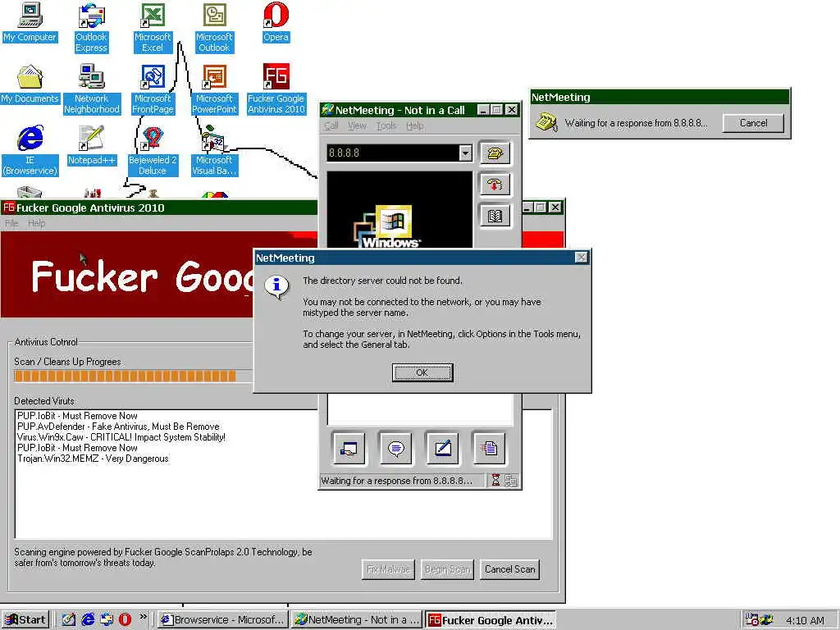
Task: Click the Start button
Action: [x=25, y=620]
